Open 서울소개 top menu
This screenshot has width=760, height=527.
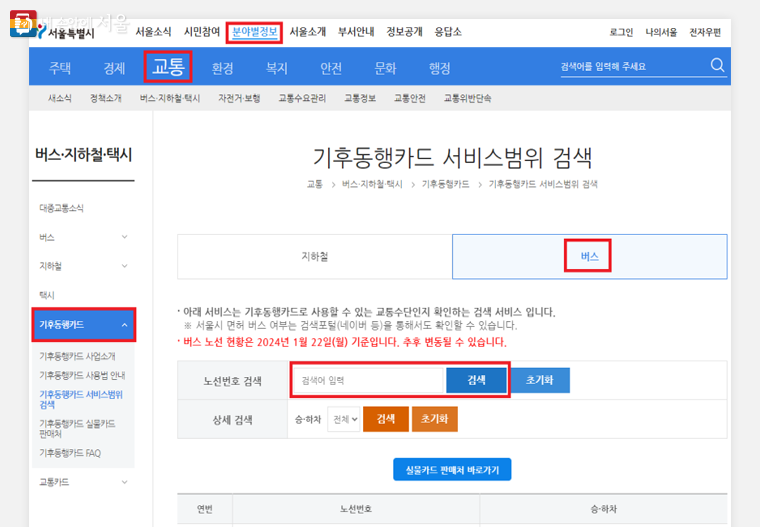click(308, 32)
